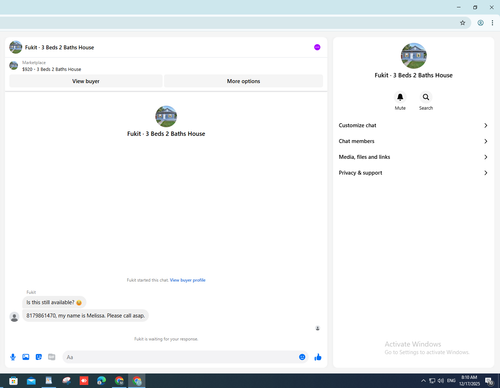Mute the conversation with bell icon
This screenshot has height=388, width=500.
click(x=400, y=97)
